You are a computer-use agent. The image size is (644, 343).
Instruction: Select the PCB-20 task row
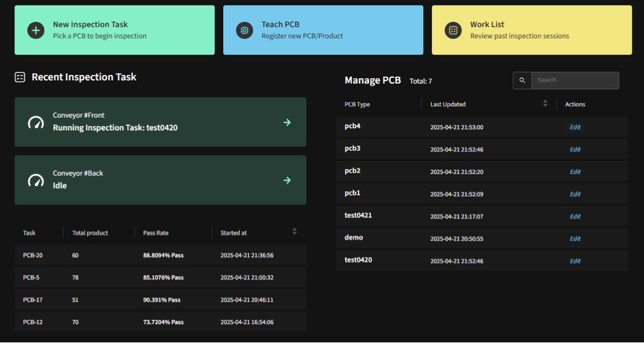(x=160, y=256)
